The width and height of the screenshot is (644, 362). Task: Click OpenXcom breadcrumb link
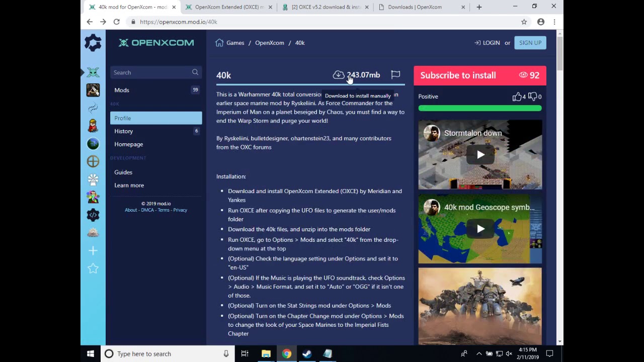(x=269, y=43)
